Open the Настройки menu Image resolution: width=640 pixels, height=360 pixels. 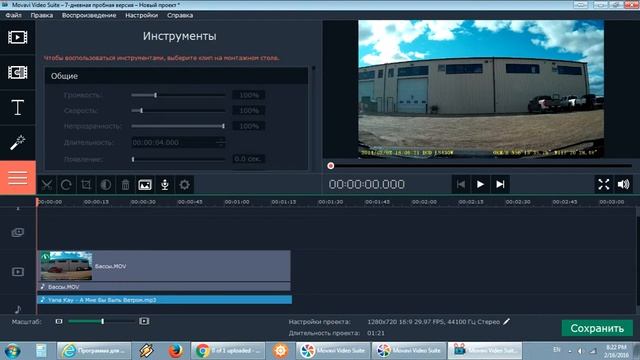point(141,15)
